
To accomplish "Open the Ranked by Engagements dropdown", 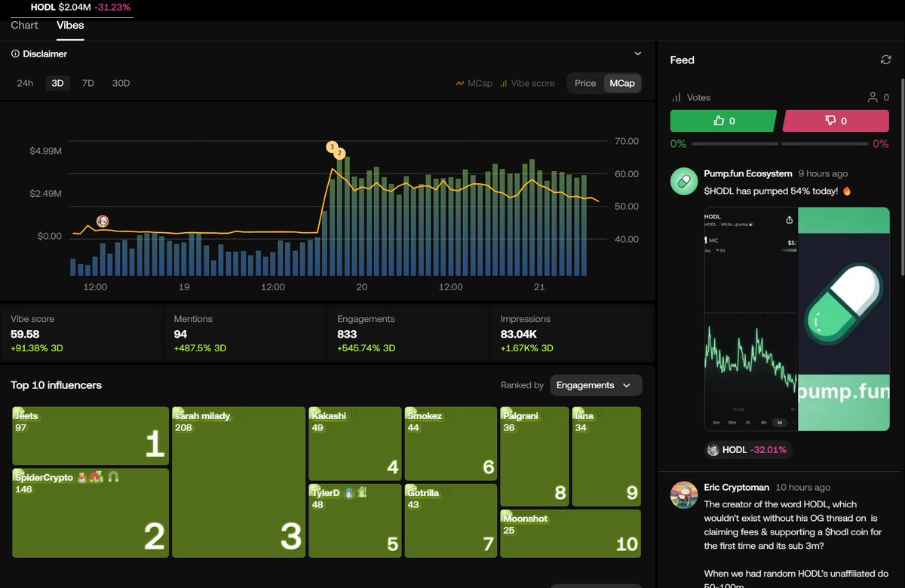I will point(596,385).
